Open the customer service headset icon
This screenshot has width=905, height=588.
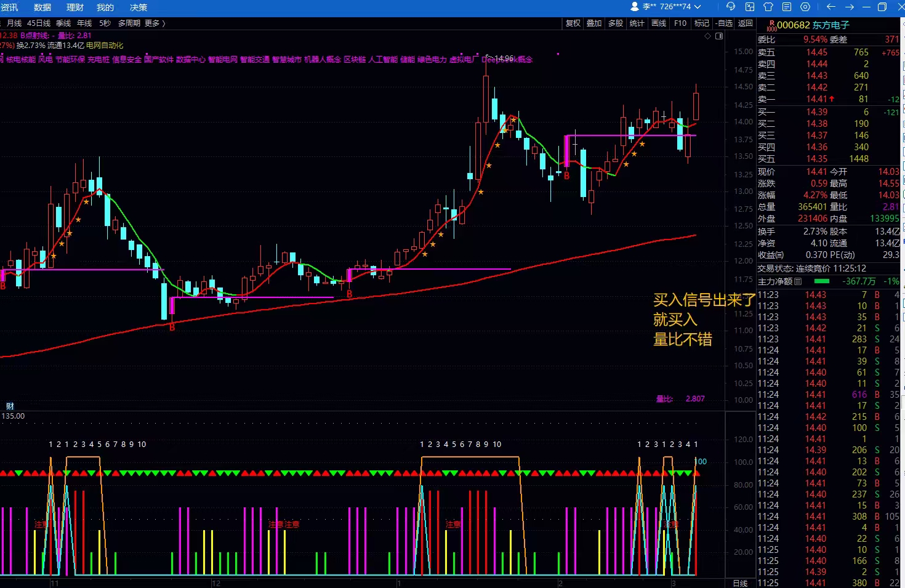(731, 7)
